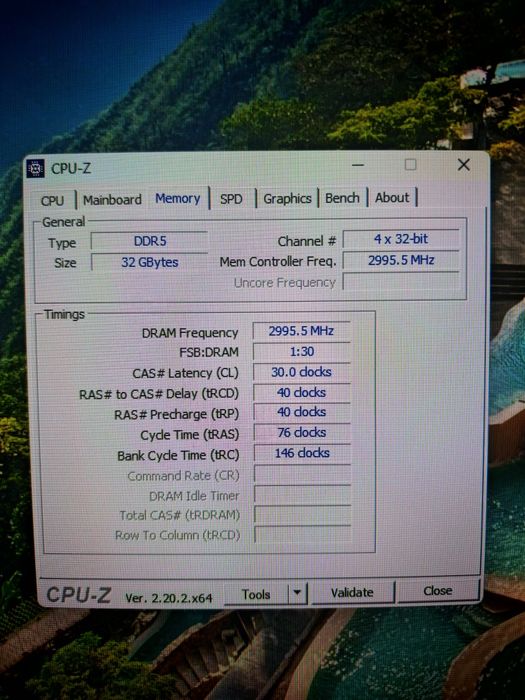
Task: Switch to the CPU tab
Action: pos(53,200)
